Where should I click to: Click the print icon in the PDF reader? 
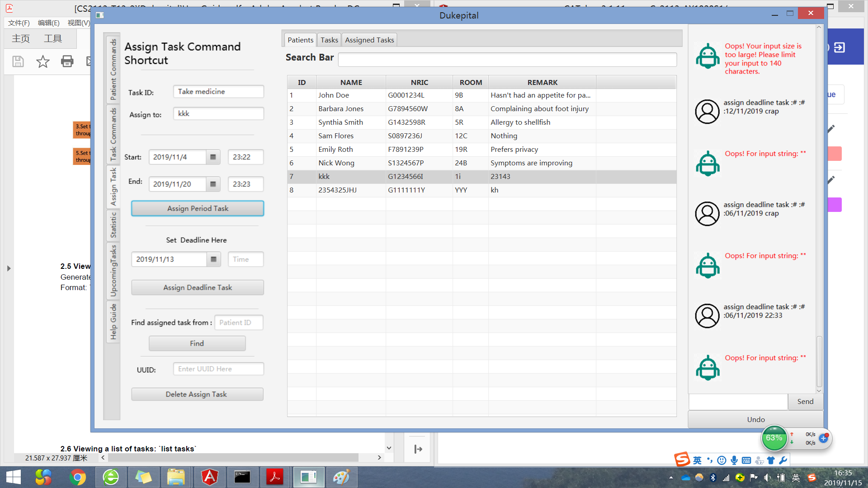click(x=67, y=61)
